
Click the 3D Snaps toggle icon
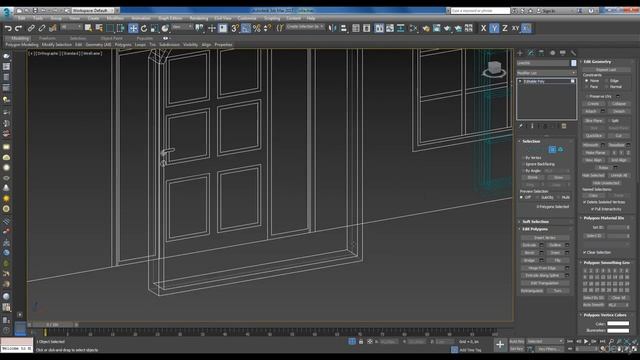(235, 28)
